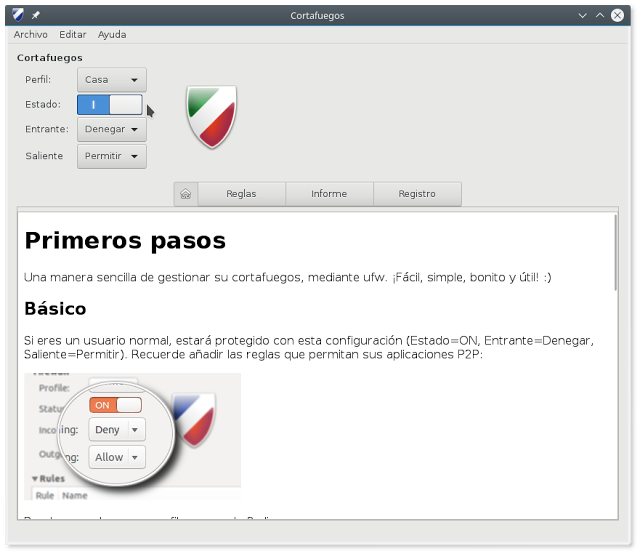Open the Ayuda menu
Image resolution: width=640 pixels, height=554 pixels.
(x=112, y=35)
